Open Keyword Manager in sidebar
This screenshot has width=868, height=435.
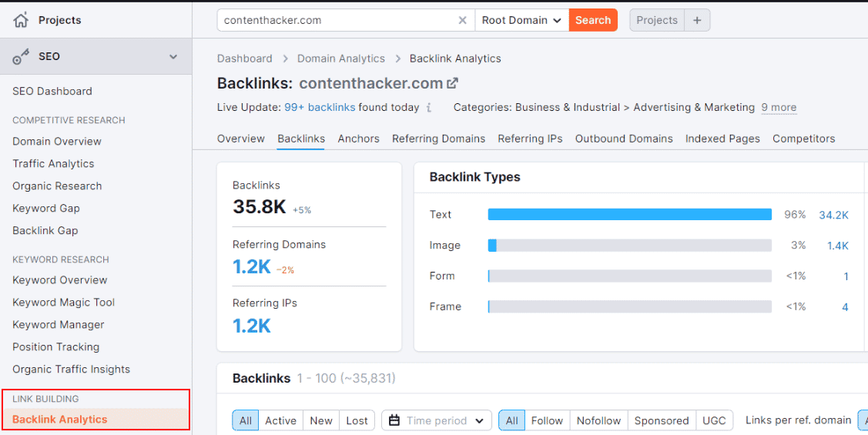click(x=58, y=325)
